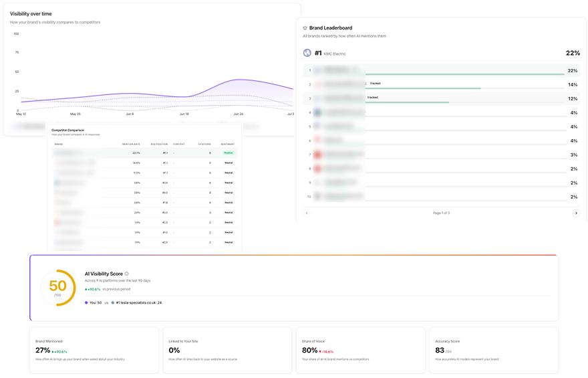588x378 pixels.
Task: Select the 22% leaderboard row one
Action: pyautogui.click(x=442, y=70)
